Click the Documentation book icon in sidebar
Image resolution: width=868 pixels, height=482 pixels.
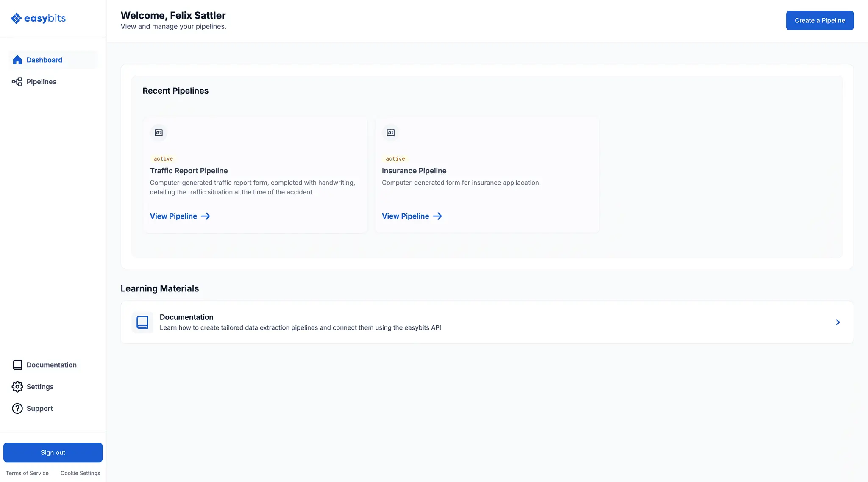click(x=17, y=365)
